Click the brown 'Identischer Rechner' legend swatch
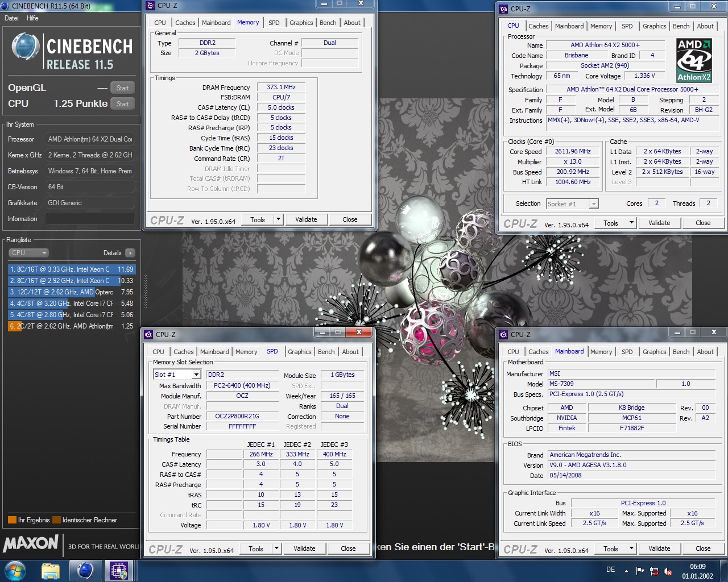The height and width of the screenshot is (582, 728). [56, 519]
